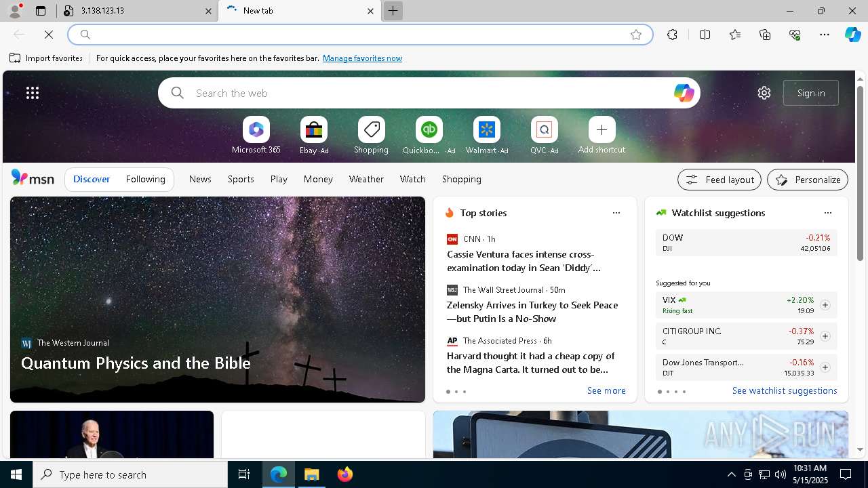This screenshot has height=488, width=868.
Task: Open MSN logo homepage
Action: point(33,178)
